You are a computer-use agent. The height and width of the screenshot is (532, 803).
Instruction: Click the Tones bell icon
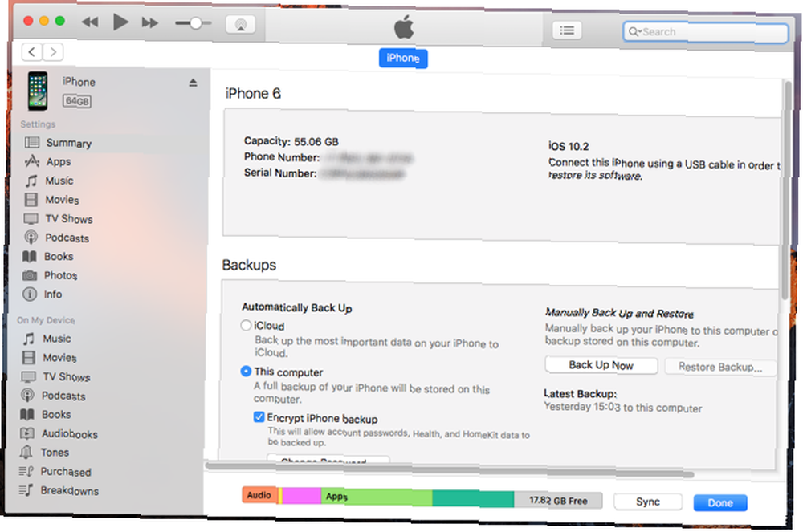26,453
